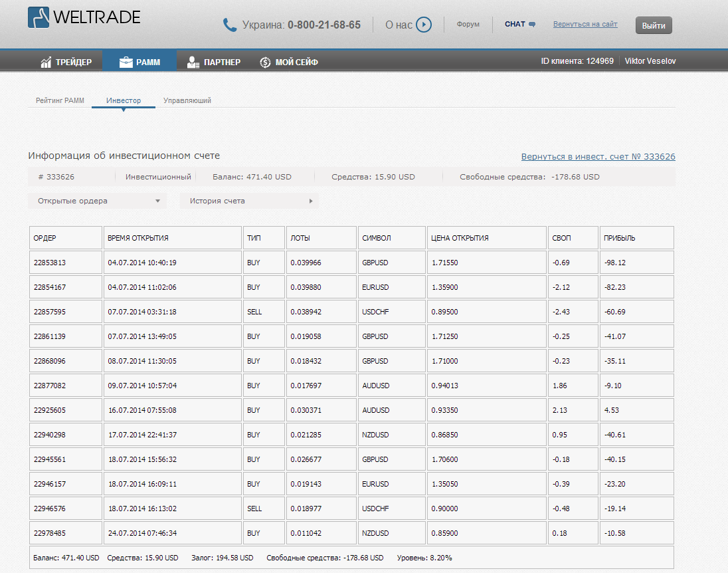Click the Мой сейф dollar icon
This screenshot has height=573, width=728.
[x=265, y=62]
